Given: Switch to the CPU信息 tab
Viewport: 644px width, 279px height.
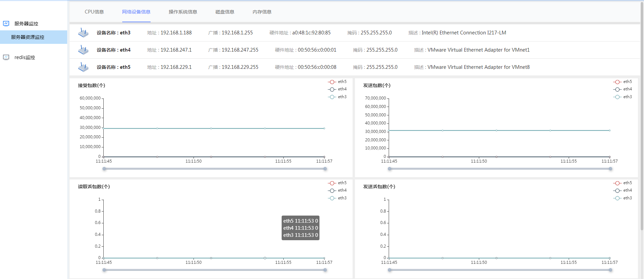Looking at the screenshot, I should coord(94,12).
